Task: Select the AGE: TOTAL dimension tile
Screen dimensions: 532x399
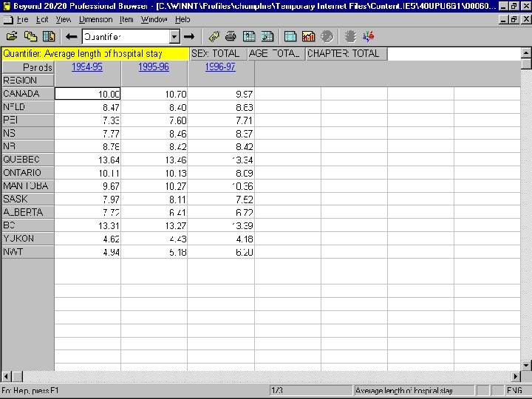Action: pyautogui.click(x=276, y=54)
